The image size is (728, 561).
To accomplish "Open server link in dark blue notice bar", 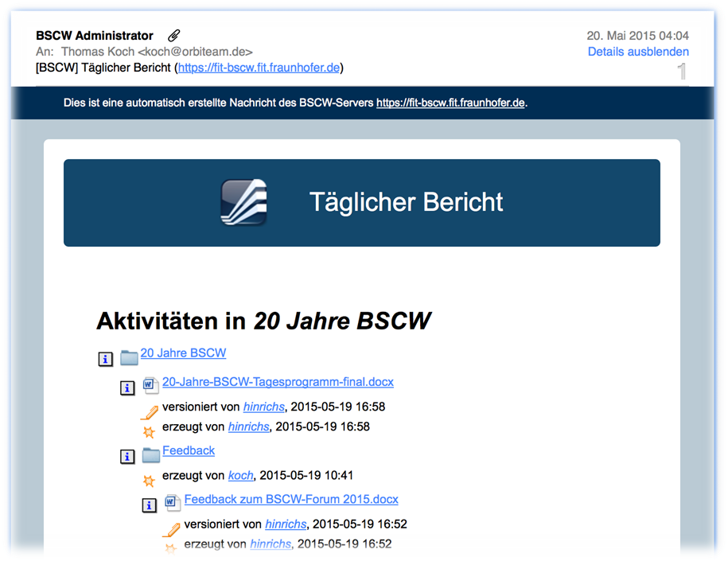I will point(450,103).
